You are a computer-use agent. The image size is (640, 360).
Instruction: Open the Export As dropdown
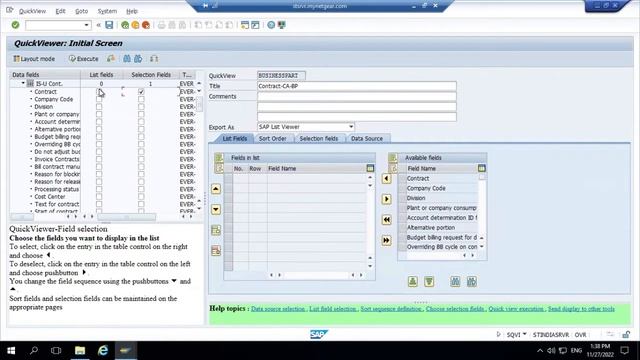click(351, 127)
